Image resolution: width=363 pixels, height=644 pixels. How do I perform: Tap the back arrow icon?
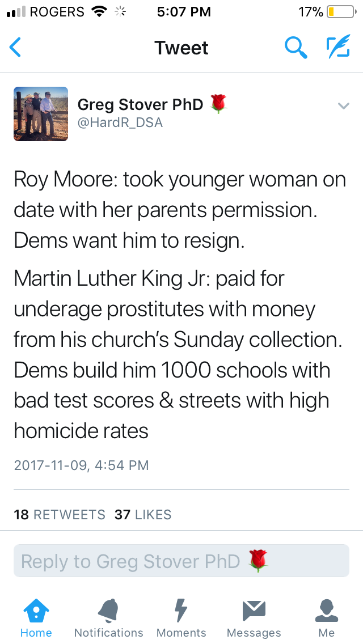15,48
